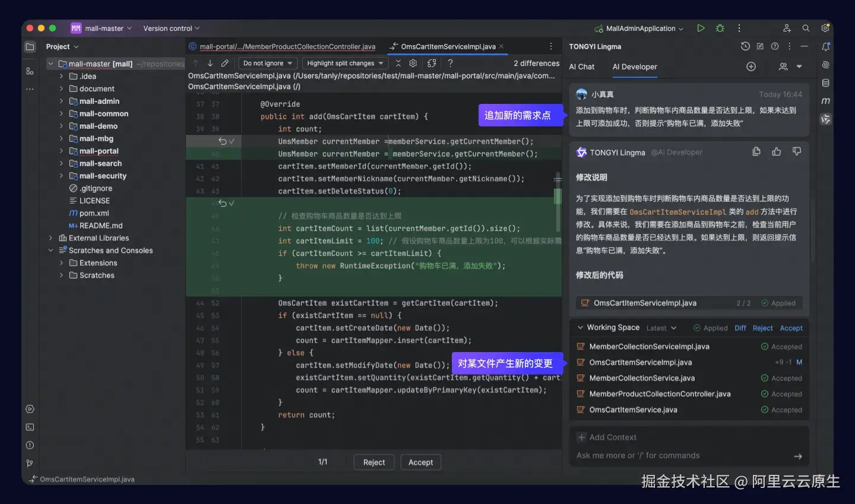The width and height of the screenshot is (855, 504).
Task: Revert the cart limit check chunk via gutter arrow
Action: pyautogui.click(x=223, y=203)
